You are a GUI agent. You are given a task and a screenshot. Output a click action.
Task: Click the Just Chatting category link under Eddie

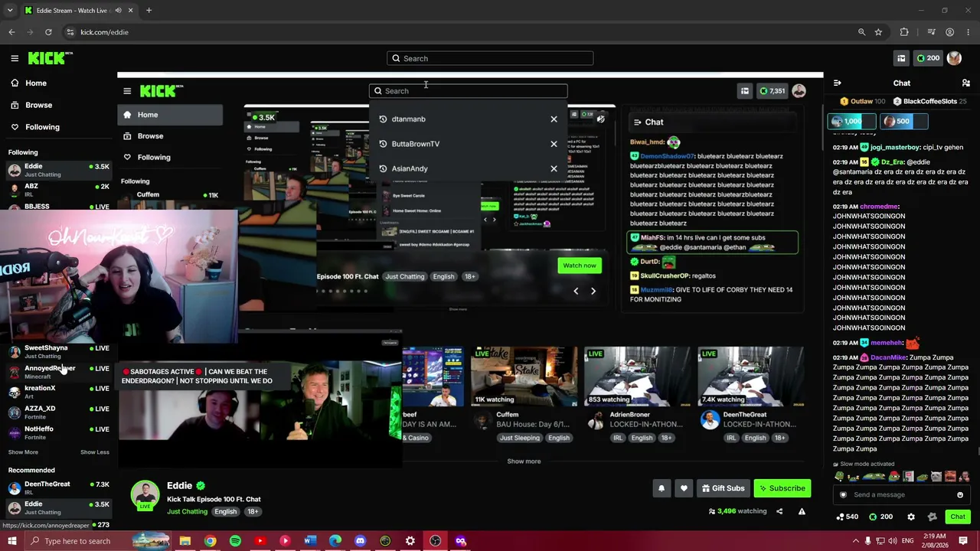(188, 511)
